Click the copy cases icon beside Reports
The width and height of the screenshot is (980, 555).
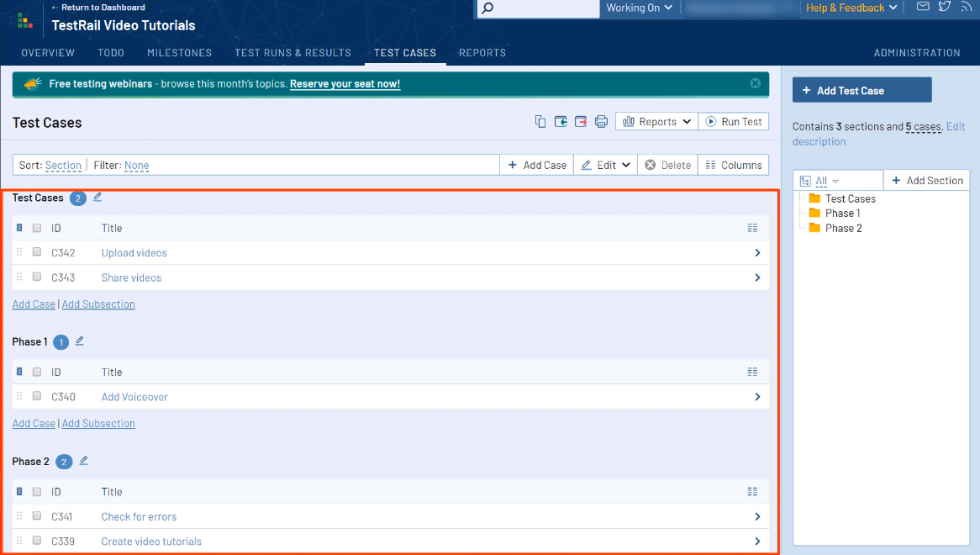[x=540, y=122]
